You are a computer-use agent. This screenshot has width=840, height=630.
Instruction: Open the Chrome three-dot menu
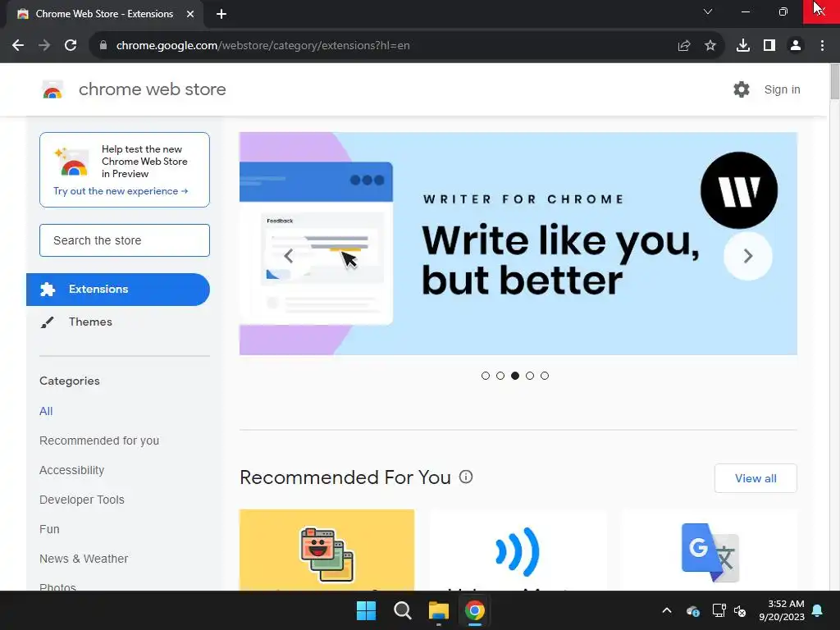822,46
